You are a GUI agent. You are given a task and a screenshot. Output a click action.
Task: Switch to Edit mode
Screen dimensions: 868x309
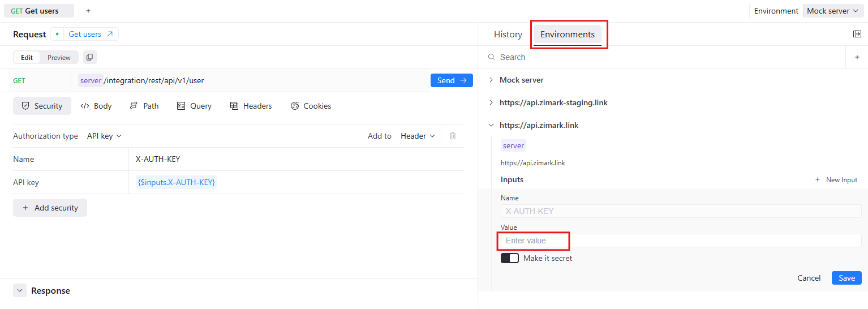pyautogui.click(x=27, y=57)
